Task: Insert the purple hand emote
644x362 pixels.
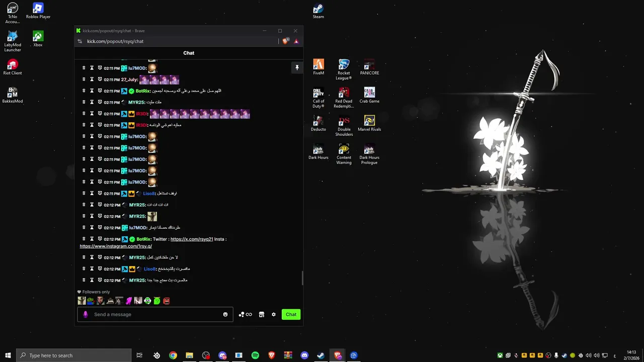Action: (x=128, y=301)
